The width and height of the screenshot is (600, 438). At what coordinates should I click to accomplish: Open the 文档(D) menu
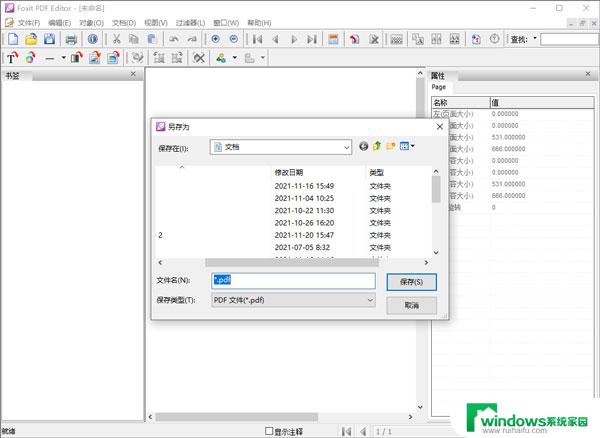click(124, 23)
